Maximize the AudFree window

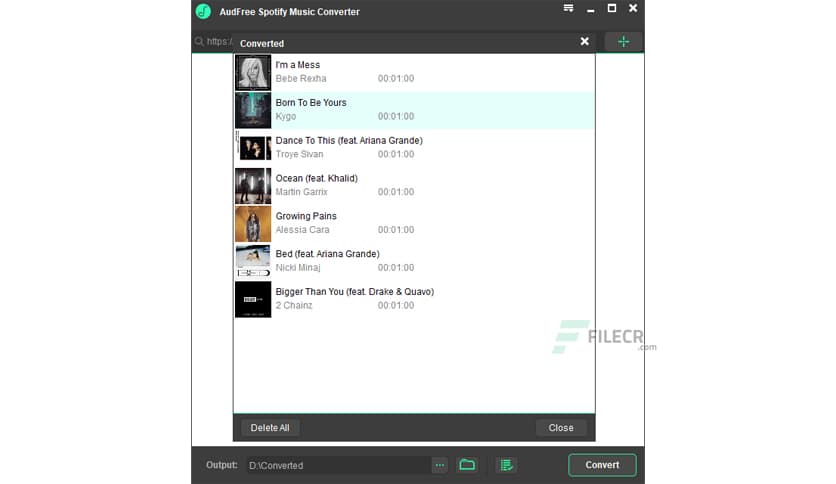(612, 9)
